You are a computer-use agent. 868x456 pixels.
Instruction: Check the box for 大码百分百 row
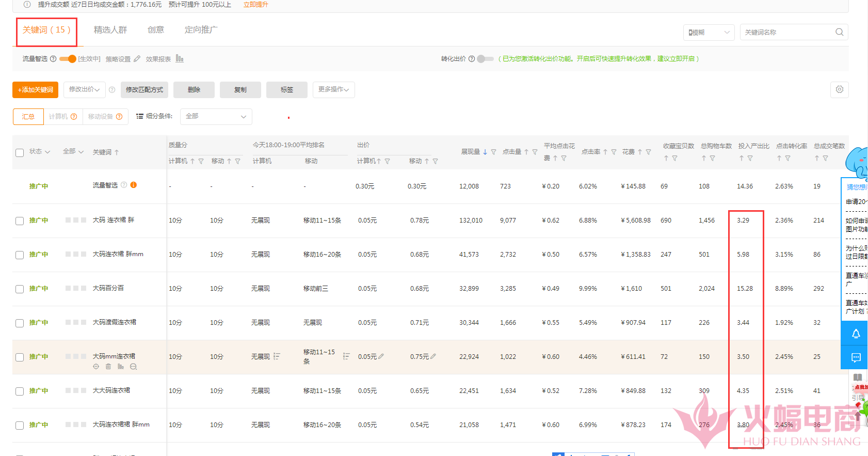pyautogui.click(x=20, y=289)
